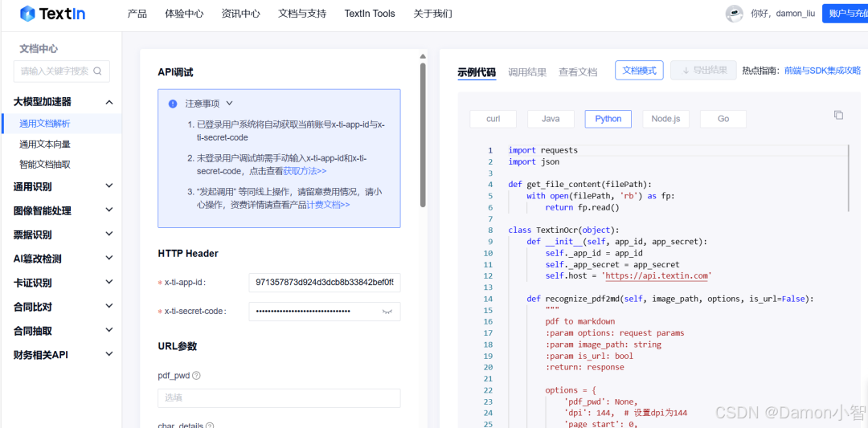Viewport: 868px width, 428px height.
Task: Open the TextIn Tools menu
Action: [x=370, y=14]
